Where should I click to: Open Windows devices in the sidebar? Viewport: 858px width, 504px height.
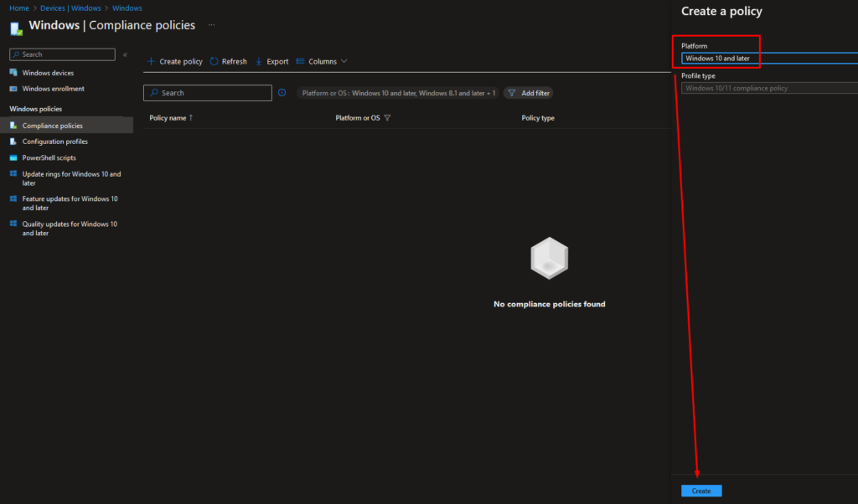(x=48, y=73)
